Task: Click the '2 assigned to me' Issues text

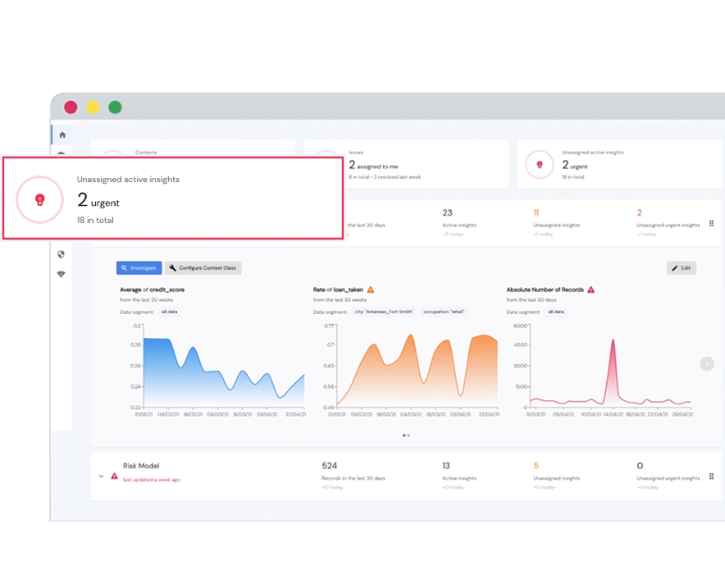Action: [x=373, y=165]
